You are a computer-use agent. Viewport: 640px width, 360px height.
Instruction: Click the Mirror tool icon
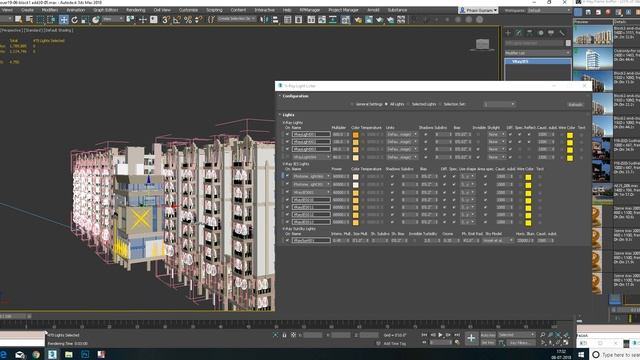pyautogui.click(x=264, y=19)
